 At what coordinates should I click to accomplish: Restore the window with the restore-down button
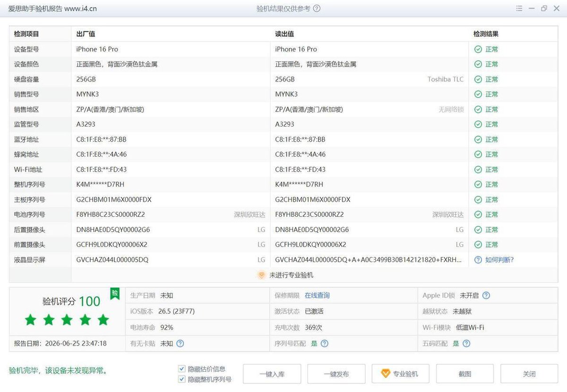point(544,9)
